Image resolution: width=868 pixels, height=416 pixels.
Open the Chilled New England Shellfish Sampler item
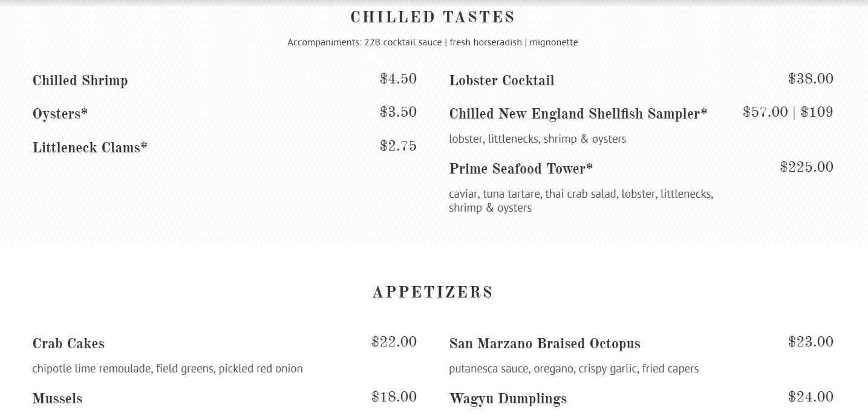click(x=578, y=114)
